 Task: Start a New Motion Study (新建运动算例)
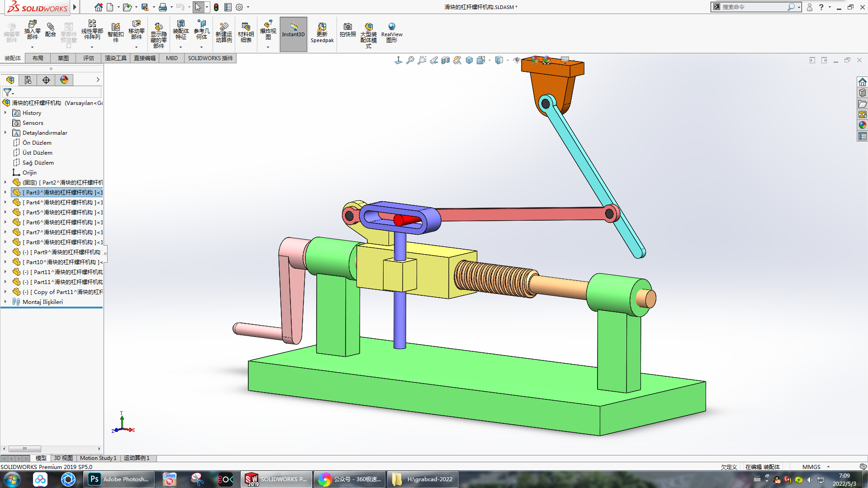223,33
